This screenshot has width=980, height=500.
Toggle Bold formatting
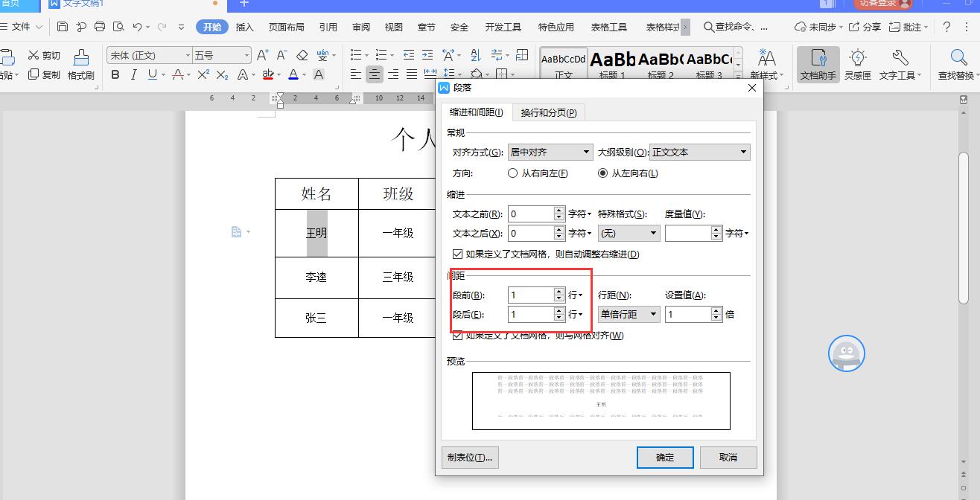[x=115, y=74]
